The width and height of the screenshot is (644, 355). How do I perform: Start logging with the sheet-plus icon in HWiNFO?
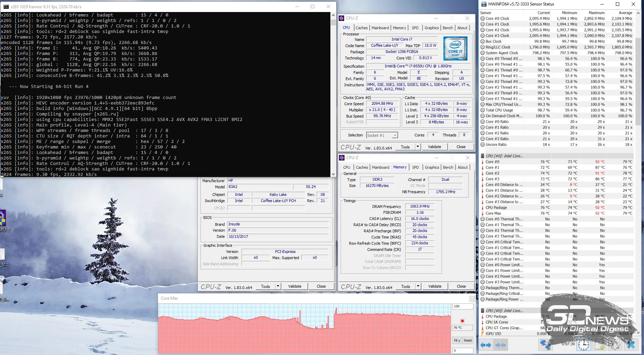pyautogui.click(x=600, y=345)
